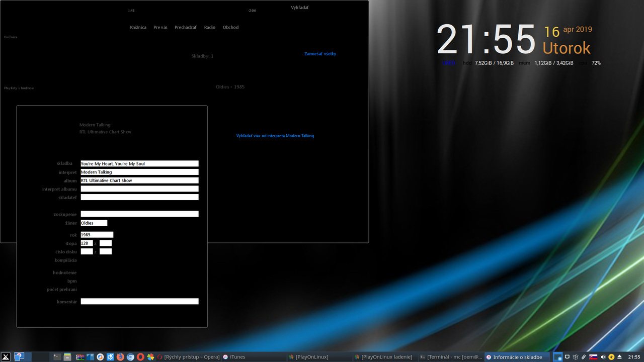This screenshot has height=362, width=644.
Task: Click the eject device tray icon
Action: [x=620, y=357]
